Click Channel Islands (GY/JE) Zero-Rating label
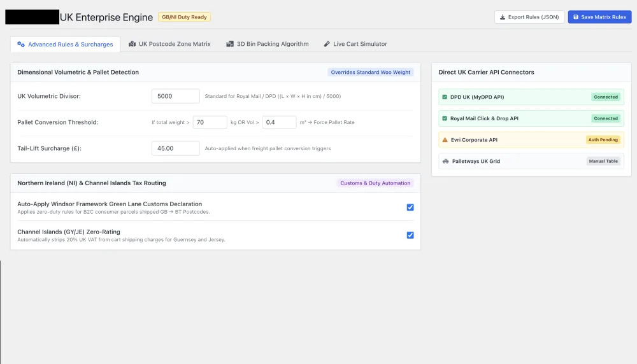Image resolution: width=637 pixels, height=364 pixels. point(69,232)
